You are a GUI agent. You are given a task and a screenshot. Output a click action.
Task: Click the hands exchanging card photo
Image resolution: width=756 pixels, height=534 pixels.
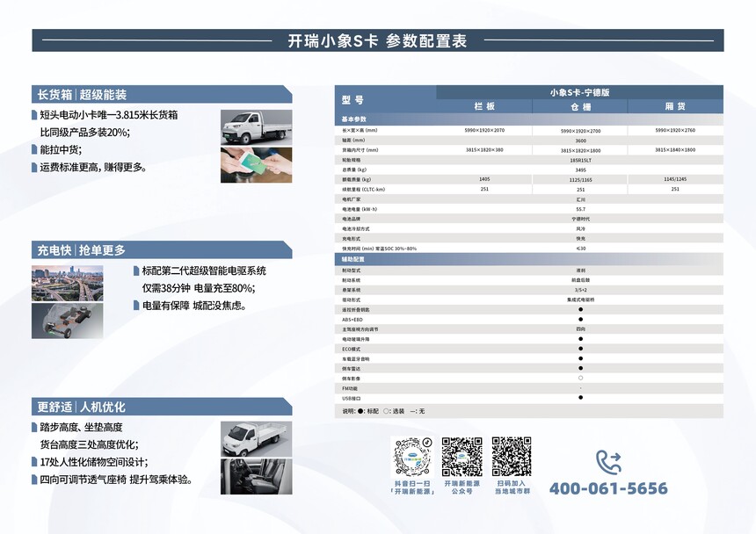coord(256,164)
